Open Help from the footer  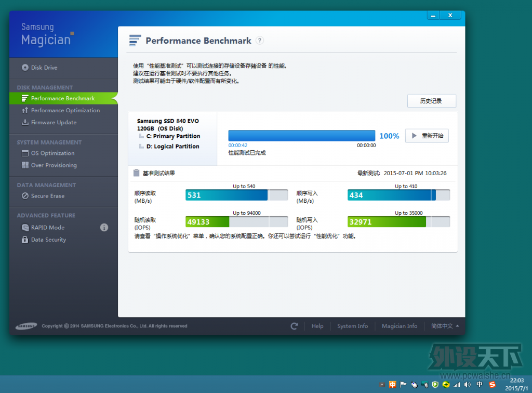coord(317,326)
